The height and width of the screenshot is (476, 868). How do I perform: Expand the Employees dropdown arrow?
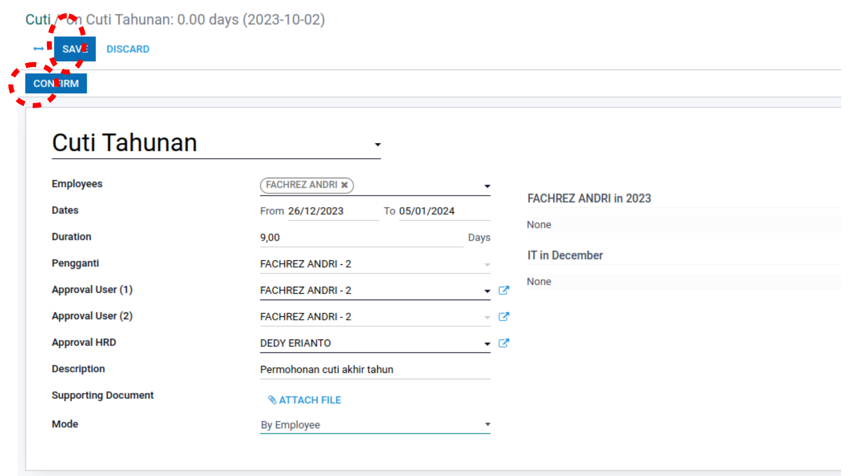click(x=487, y=186)
